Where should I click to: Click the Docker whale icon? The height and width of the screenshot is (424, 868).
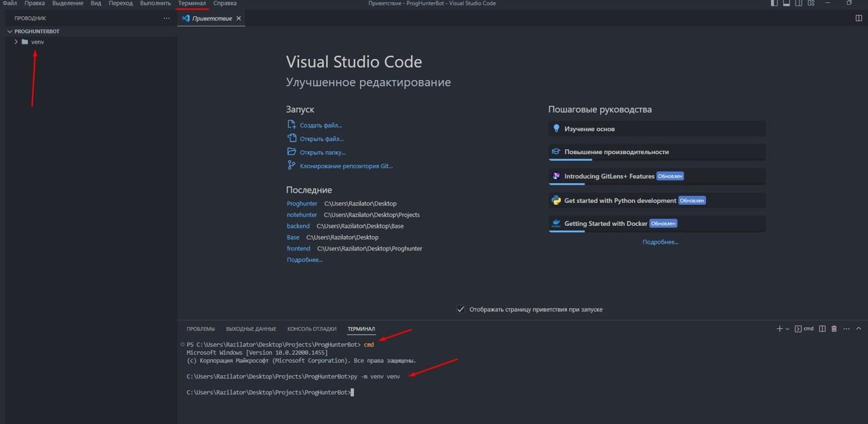[x=556, y=223]
